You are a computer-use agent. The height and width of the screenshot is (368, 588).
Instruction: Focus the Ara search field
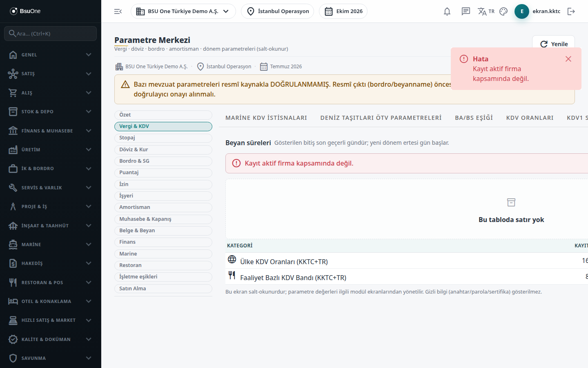click(x=51, y=34)
